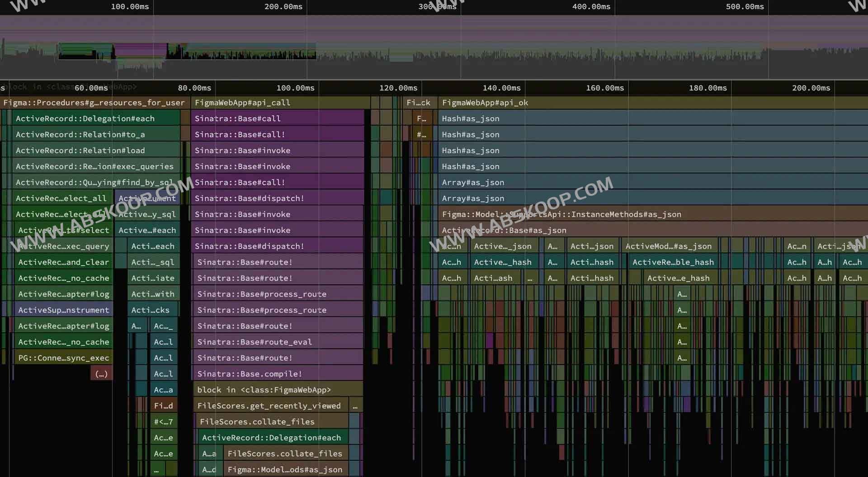Click the 140.00ms marker on the ruler
Screen dimensions: 868x477
coord(501,88)
